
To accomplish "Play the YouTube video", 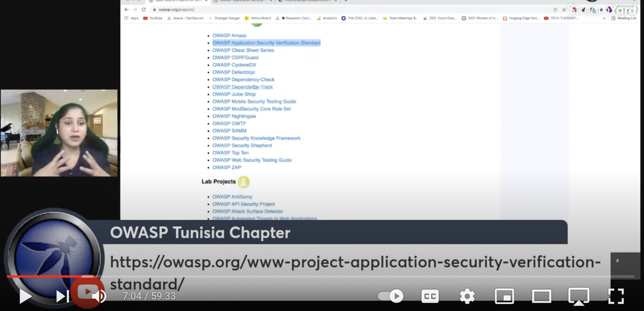I will click(26, 296).
